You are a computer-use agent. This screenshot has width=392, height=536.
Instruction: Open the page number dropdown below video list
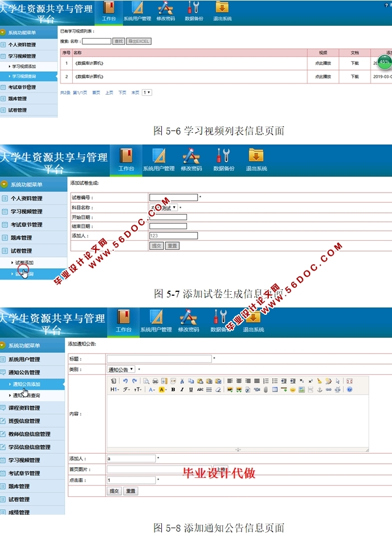(x=147, y=92)
